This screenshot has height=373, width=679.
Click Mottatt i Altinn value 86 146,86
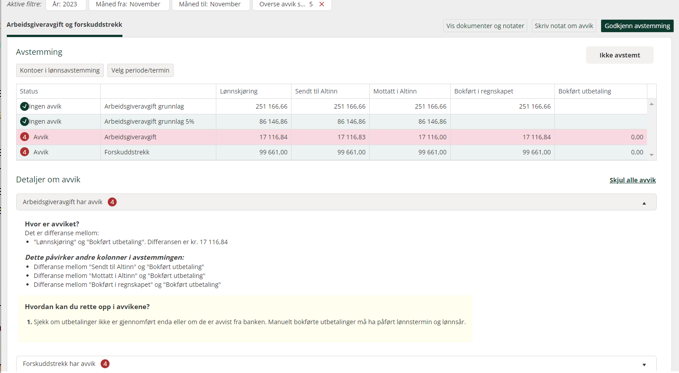click(432, 121)
